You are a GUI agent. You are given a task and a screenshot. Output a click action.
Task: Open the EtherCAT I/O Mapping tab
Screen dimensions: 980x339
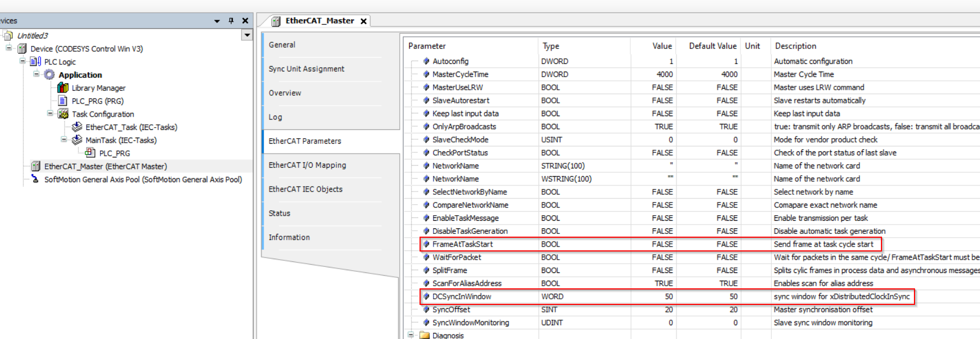coord(307,165)
